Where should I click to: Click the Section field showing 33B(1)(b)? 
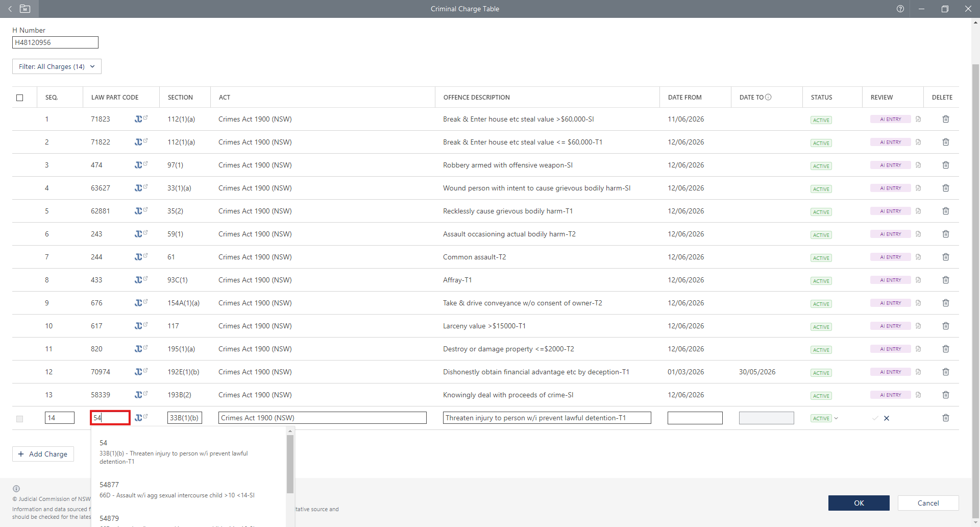tap(185, 418)
